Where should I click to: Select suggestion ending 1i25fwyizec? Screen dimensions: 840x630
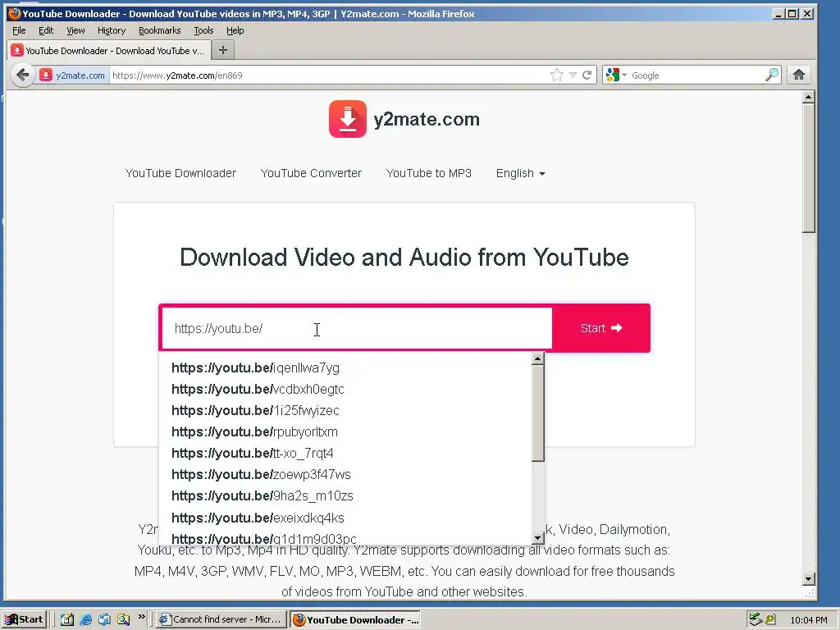(x=345, y=411)
